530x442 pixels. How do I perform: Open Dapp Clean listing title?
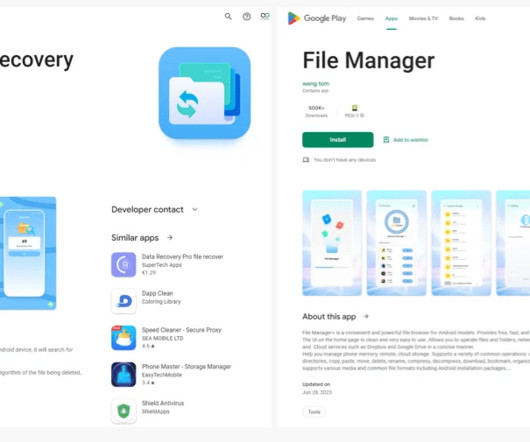click(x=158, y=293)
